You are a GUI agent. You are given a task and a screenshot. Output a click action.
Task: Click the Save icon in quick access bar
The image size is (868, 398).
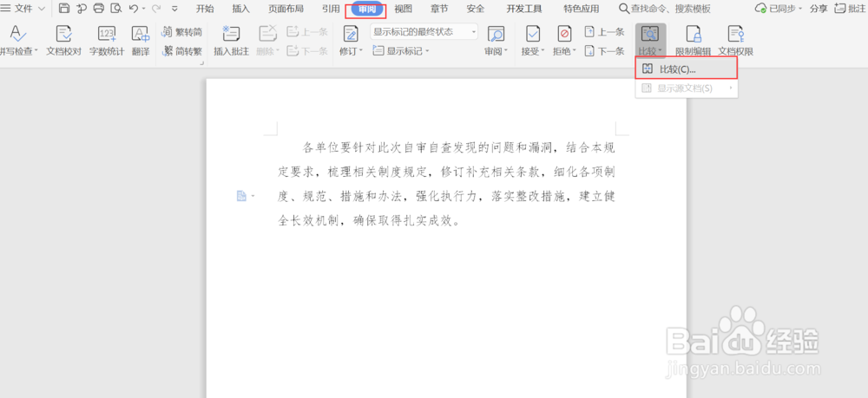click(64, 9)
